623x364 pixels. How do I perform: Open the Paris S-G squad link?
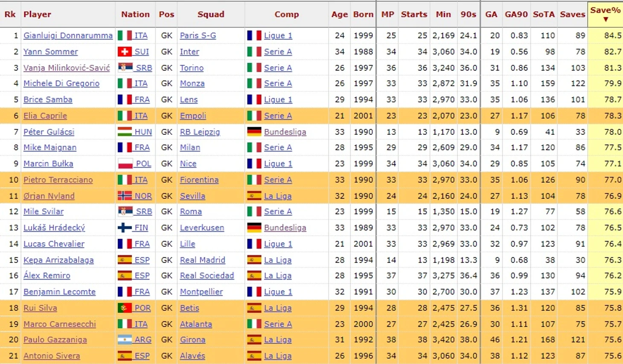pyautogui.click(x=198, y=35)
